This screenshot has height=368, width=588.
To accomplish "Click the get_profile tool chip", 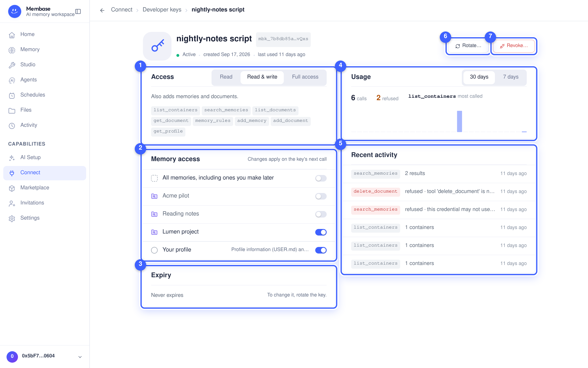I will click(x=168, y=132).
